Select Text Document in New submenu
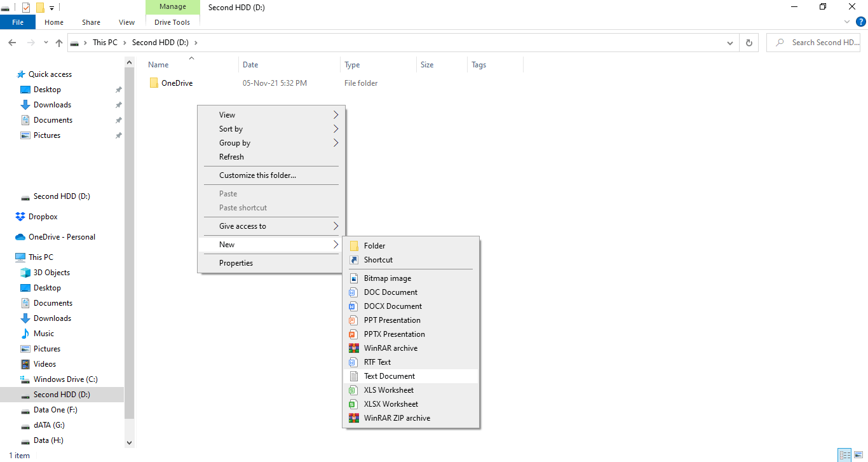The width and height of the screenshot is (868, 462). pos(411,376)
